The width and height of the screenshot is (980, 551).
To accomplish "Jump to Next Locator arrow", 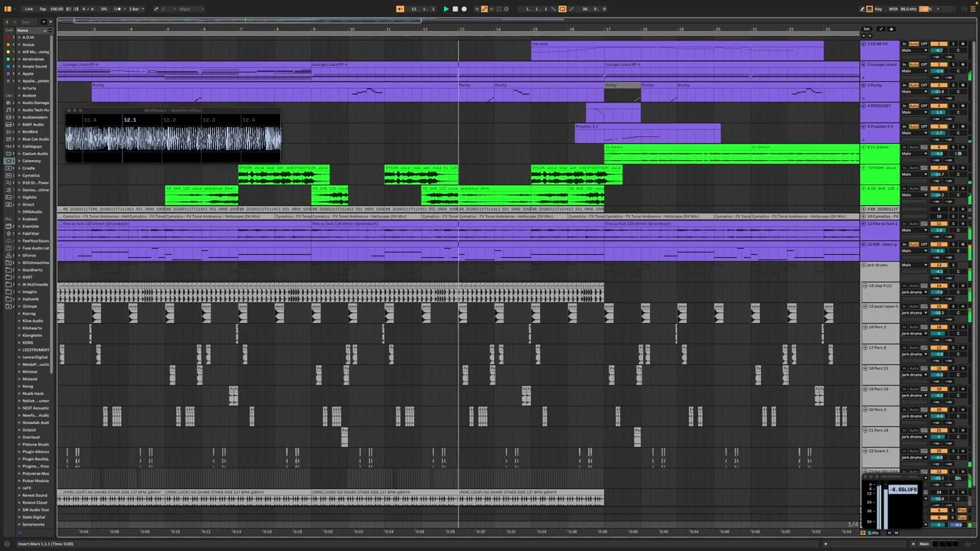I will (x=870, y=36).
